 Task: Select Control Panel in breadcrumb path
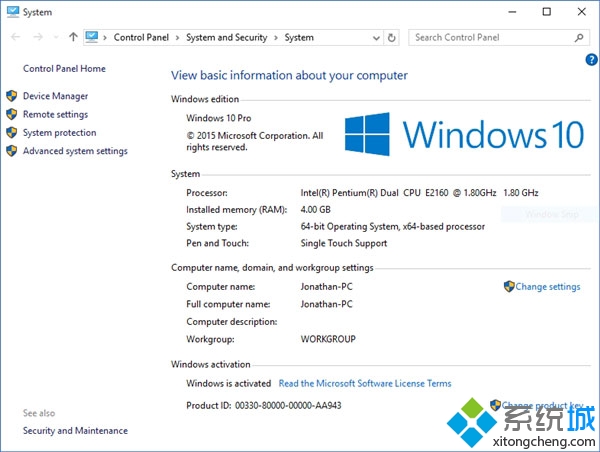tap(141, 38)
